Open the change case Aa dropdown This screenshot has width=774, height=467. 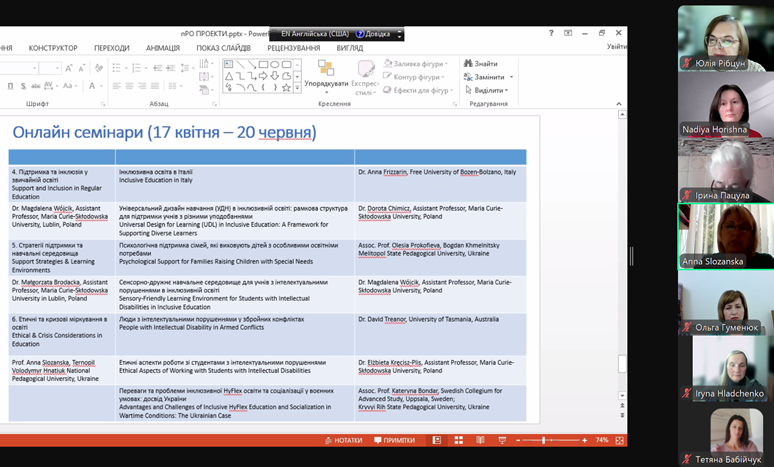(x=69, y=86)
